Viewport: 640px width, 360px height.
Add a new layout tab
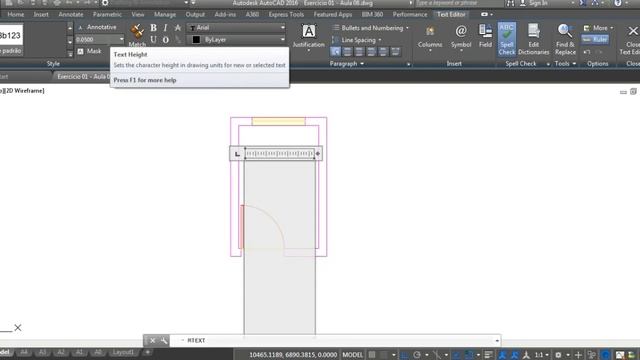[x=148, y=352]
